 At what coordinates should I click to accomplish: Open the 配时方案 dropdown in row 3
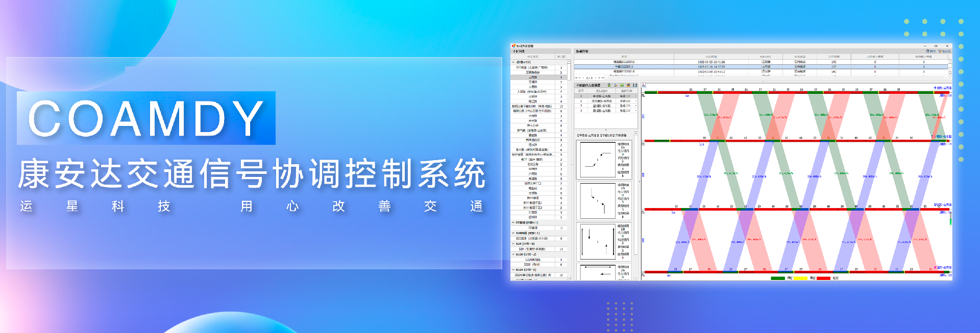click(636, 111)
